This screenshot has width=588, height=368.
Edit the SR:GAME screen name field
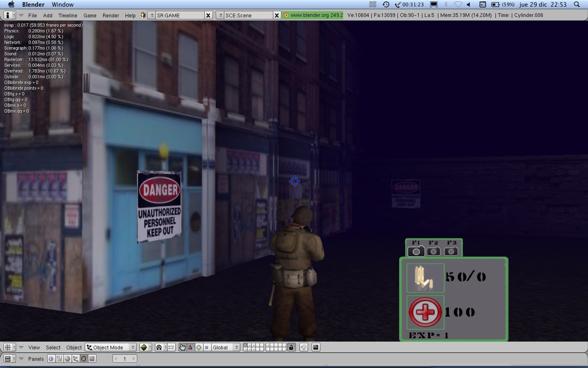click(x=180, y=15)
